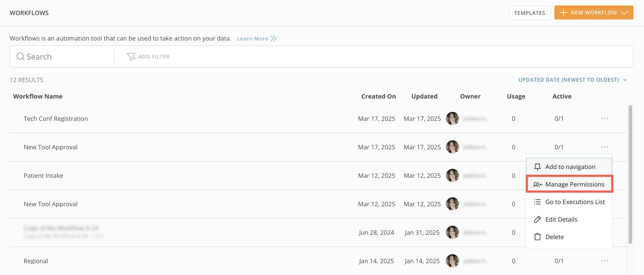This screenshot has height=275, width=644.
Task: Expand the New Workflow dropdown arrow
Action: coord(624,13)
